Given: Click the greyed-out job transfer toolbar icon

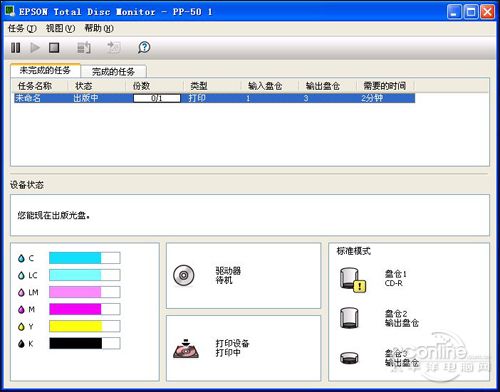Looking at the screenshot, I should tap(114, 48).
